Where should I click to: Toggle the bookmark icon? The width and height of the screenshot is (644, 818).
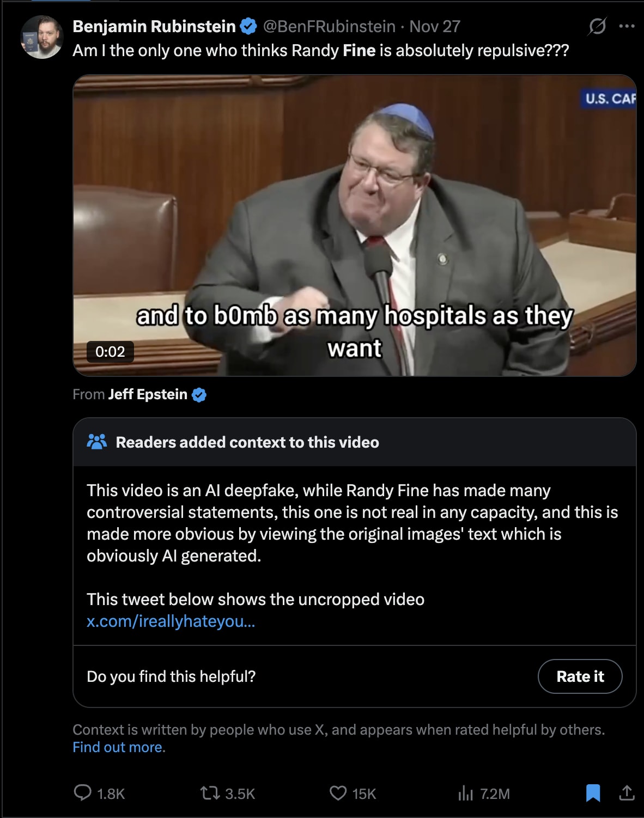click(593, 793)
